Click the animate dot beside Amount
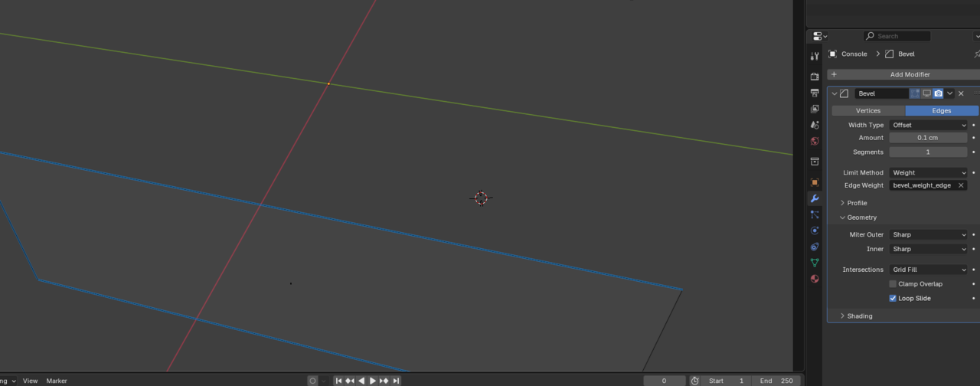The width and height of the screenshot is (980, 386). click(974, 138)
